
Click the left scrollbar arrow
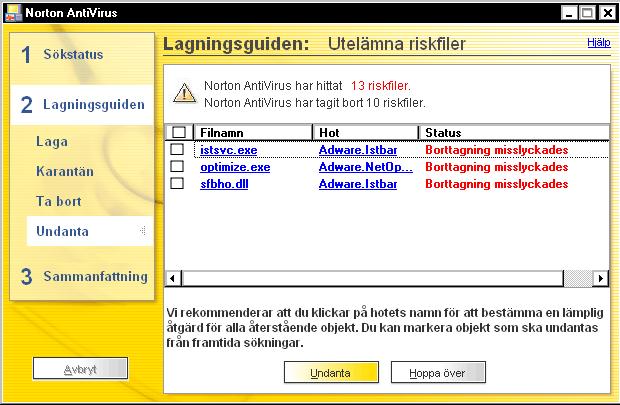click(x=173, y=278)
